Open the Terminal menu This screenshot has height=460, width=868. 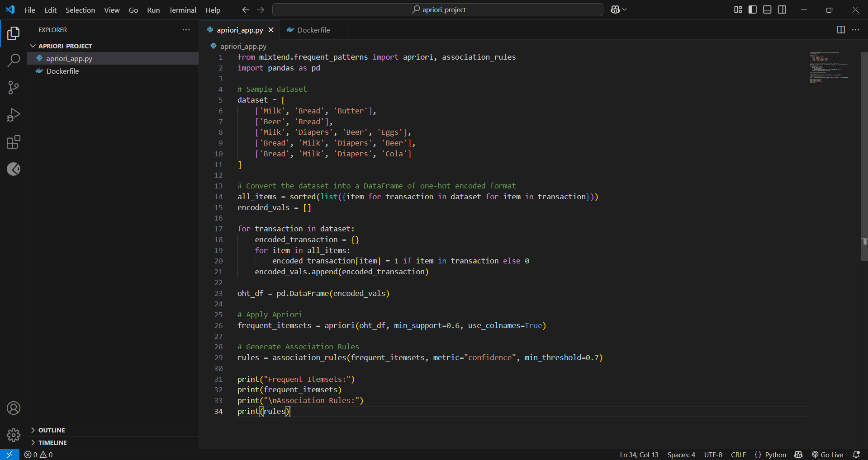tap(182, 10)
